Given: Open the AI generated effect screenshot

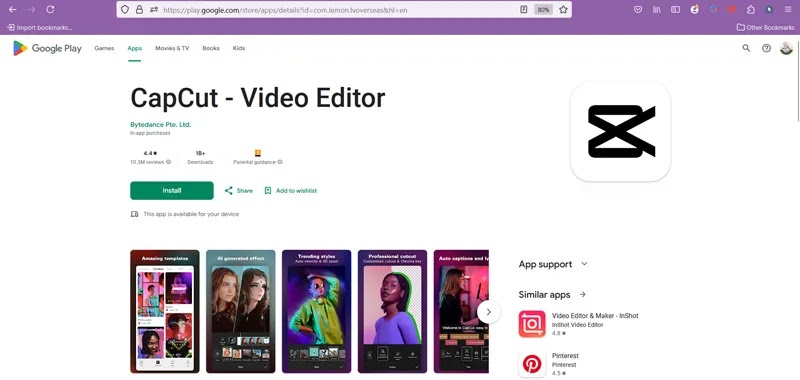Looking at the screenshot, I should [x=240, y=311].
